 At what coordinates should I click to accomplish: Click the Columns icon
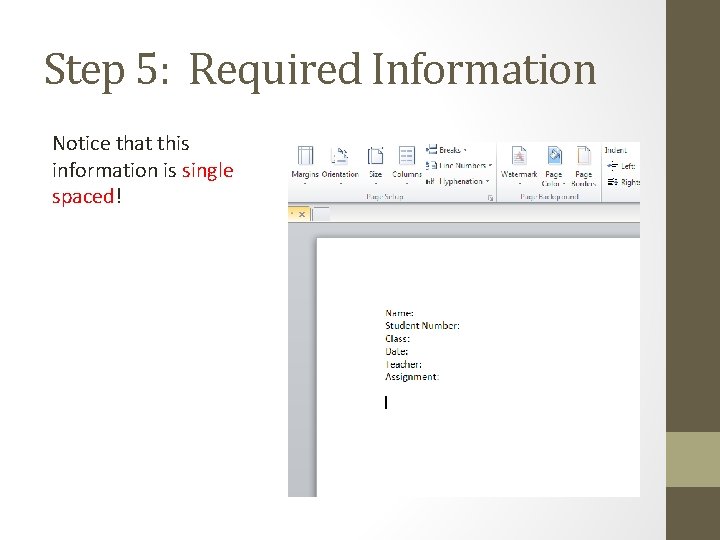click(x=406, y=156)
